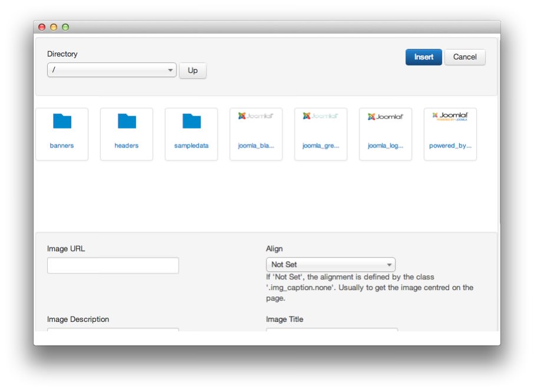534x392 pixels.
Task: Open the banners folder icon
Action: tap(62, 121)
